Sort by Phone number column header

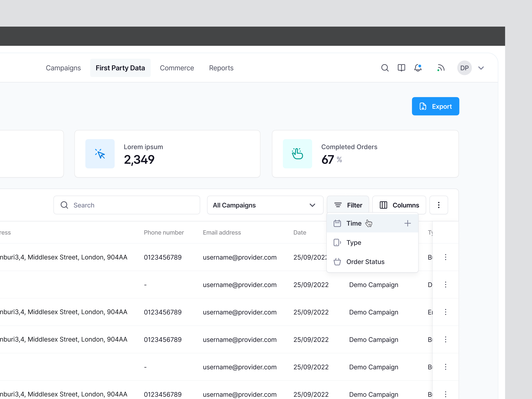(164, 233)
